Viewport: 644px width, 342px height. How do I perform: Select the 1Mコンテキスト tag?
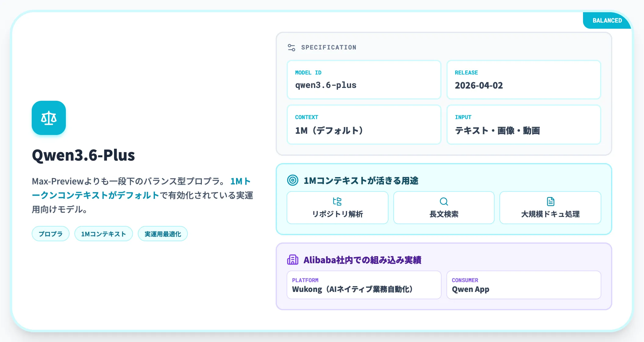click(x=104, y=234)
